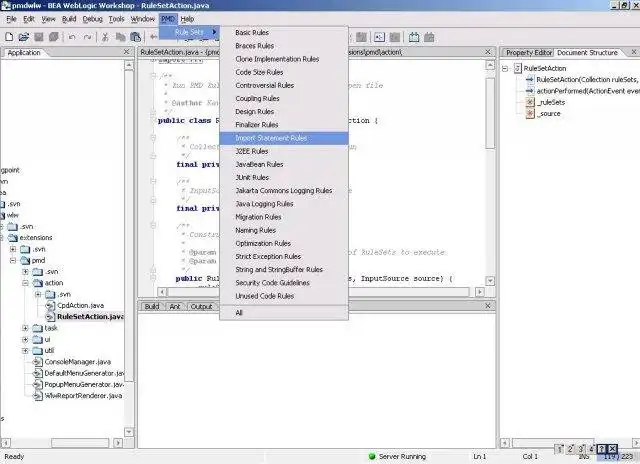Click the rightmost icon in the toolbar
This screenshot has width=640, height=464.
429,37
